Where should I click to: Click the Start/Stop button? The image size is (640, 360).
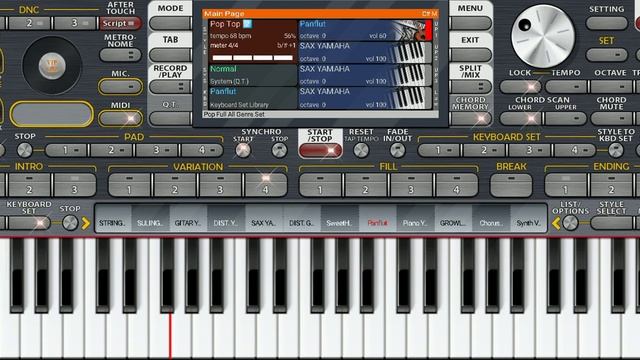tap(320, 151)
